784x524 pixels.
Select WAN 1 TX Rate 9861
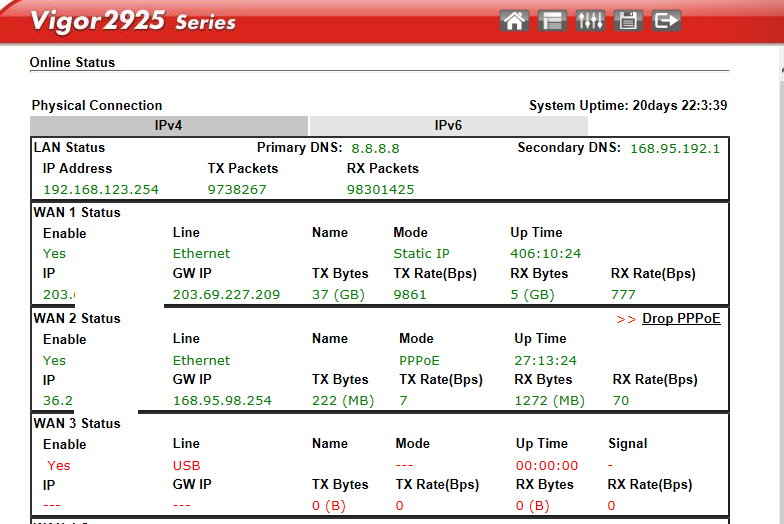point(410,294)
